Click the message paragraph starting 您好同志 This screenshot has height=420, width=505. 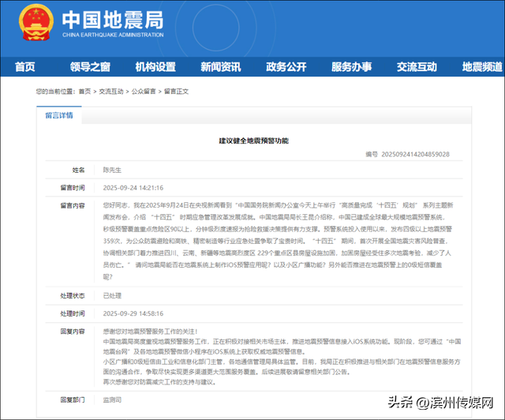(x=278, y=241)
